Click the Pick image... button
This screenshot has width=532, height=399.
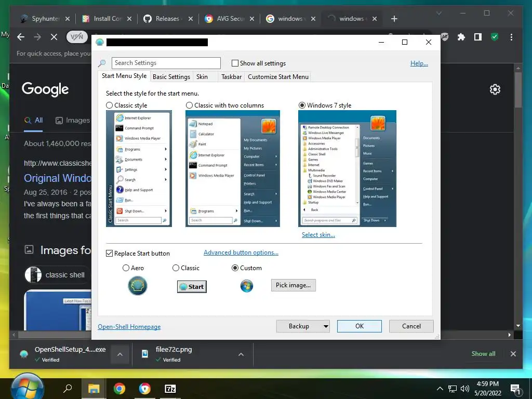(x=293, y=285)
